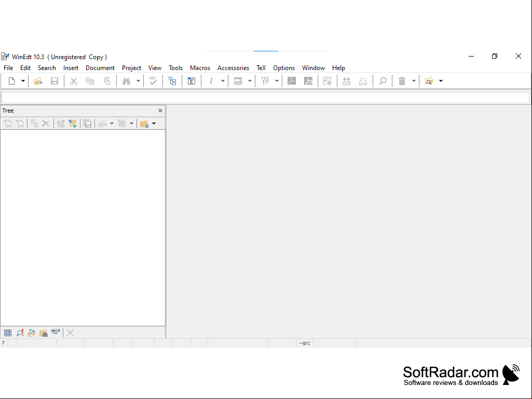Click the Copy icon in main toolbar
Viewport: 532px width, 399px height.
point(90,81)
